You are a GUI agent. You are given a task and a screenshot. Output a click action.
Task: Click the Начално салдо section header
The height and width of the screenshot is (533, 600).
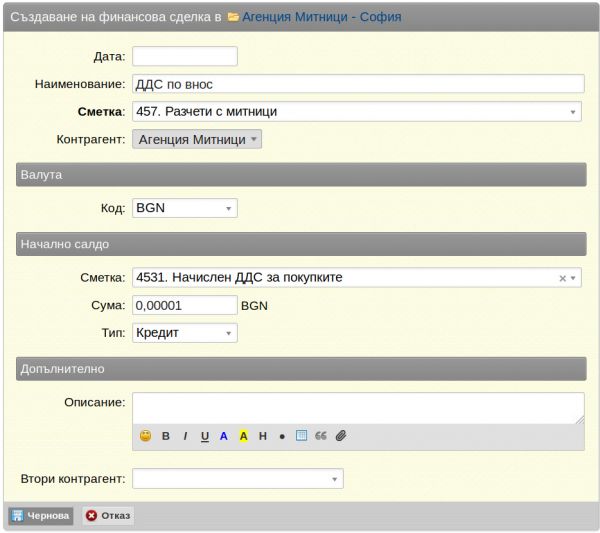tap(301, 244)
